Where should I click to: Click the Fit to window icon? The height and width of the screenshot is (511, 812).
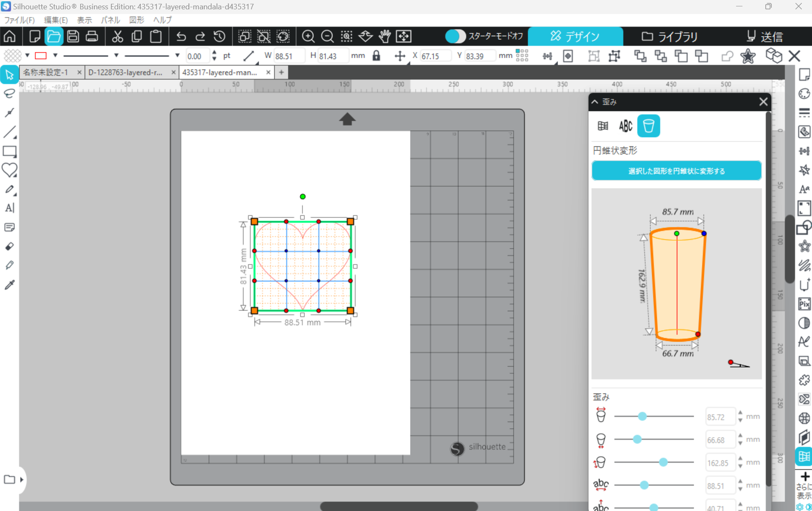pos(404,36)
